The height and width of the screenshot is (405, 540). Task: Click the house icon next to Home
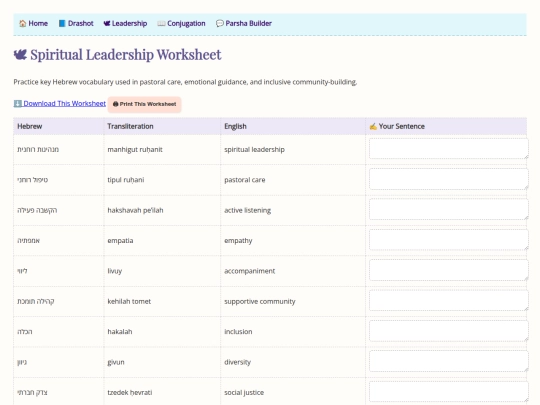click(23, 23)
